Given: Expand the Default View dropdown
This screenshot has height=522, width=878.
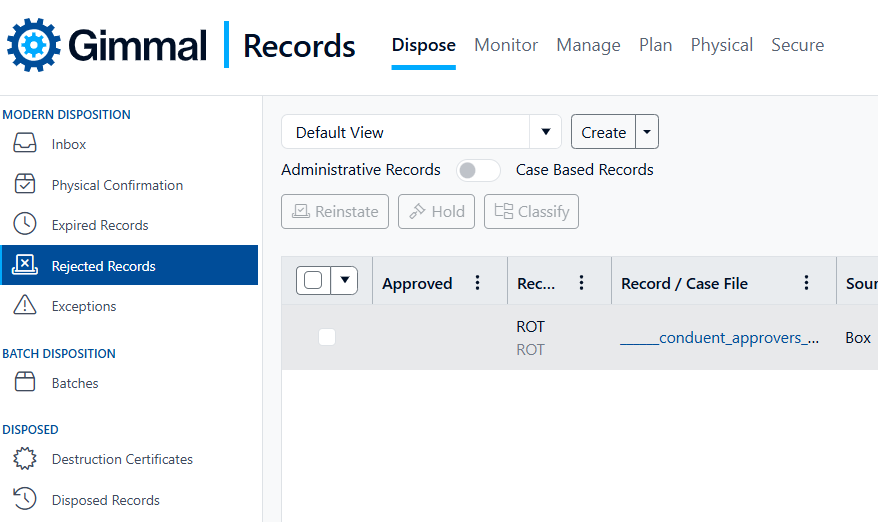Looking at the screenshot, I should (545, 132).
